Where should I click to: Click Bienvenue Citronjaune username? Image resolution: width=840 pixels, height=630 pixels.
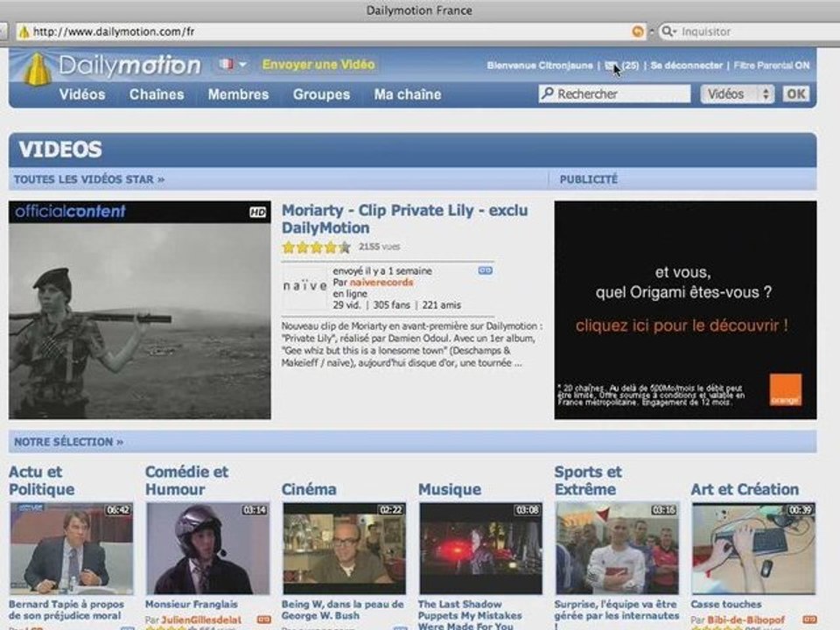point(540,66)
